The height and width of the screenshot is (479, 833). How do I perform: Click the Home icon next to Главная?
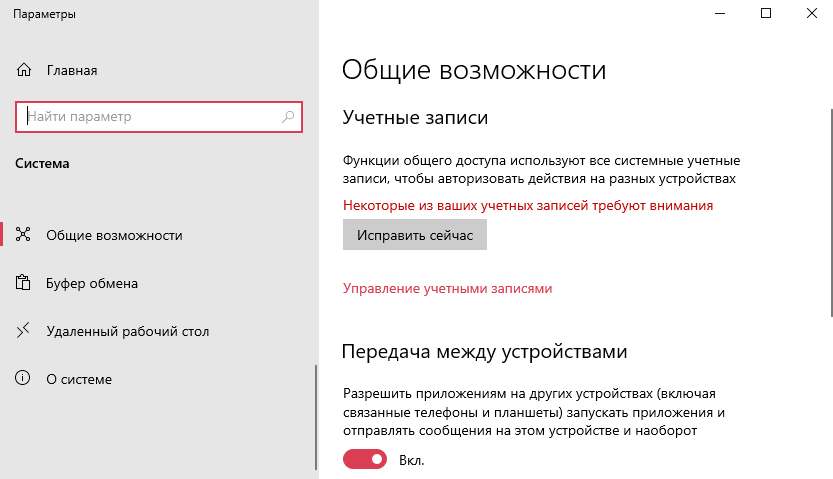[x=24, y=70]
